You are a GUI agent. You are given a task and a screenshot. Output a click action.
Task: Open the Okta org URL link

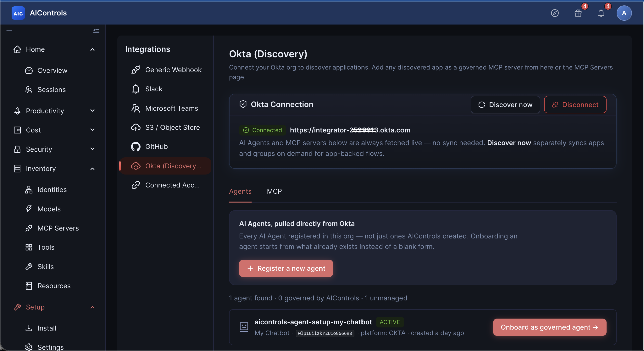350,130
